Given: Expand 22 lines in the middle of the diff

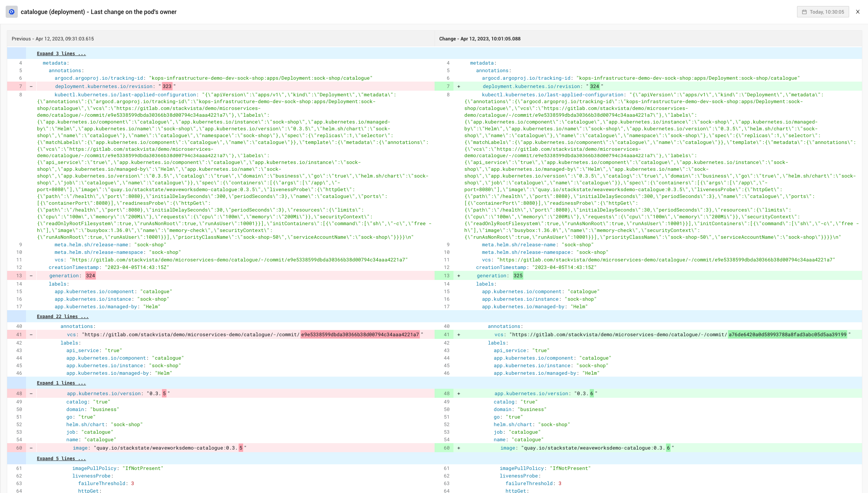Looking at the screenshot, I should coord(63,316).
